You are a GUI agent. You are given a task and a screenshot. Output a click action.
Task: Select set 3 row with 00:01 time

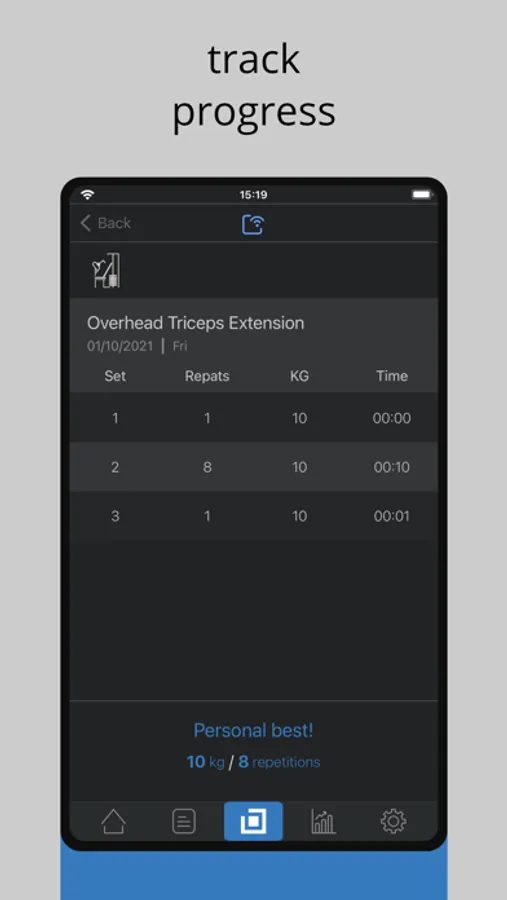point(253,515)
